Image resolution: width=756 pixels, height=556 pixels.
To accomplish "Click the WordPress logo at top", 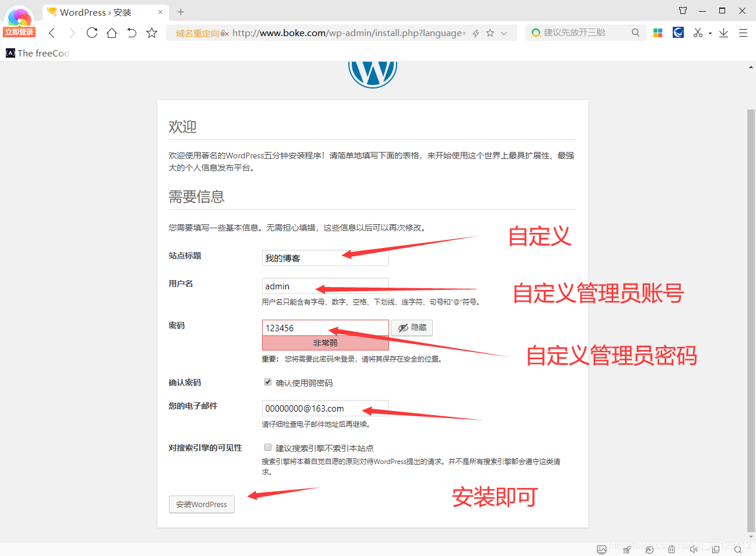I will tap(373, 75).
